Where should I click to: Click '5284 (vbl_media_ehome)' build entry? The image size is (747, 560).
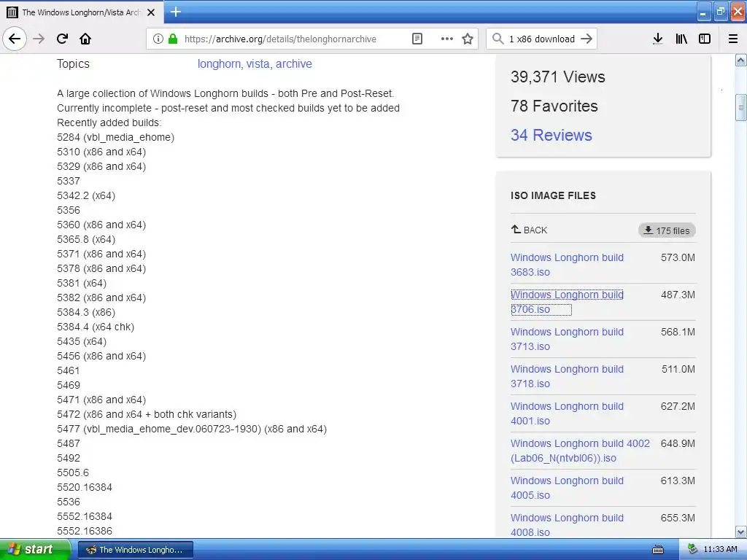coord(116,137)
